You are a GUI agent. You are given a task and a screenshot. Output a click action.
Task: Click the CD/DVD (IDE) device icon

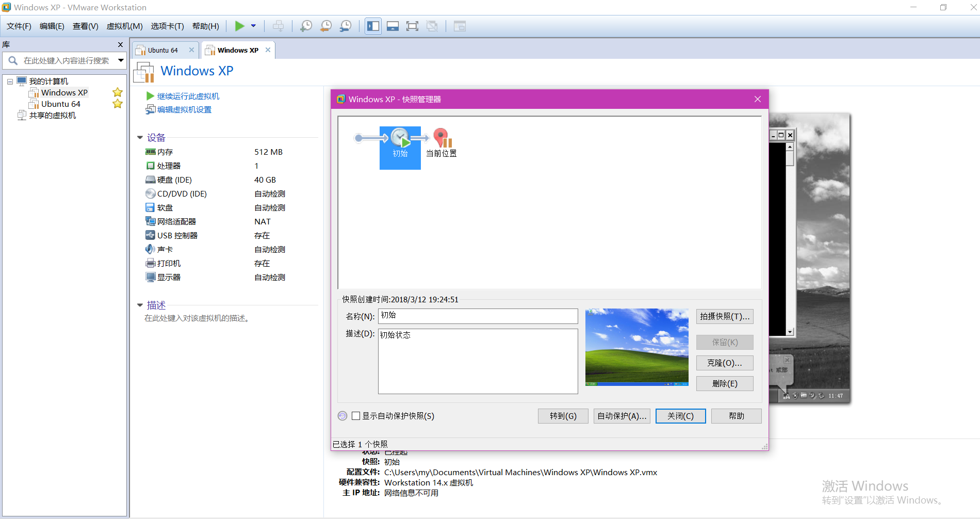tap(150, 194)
